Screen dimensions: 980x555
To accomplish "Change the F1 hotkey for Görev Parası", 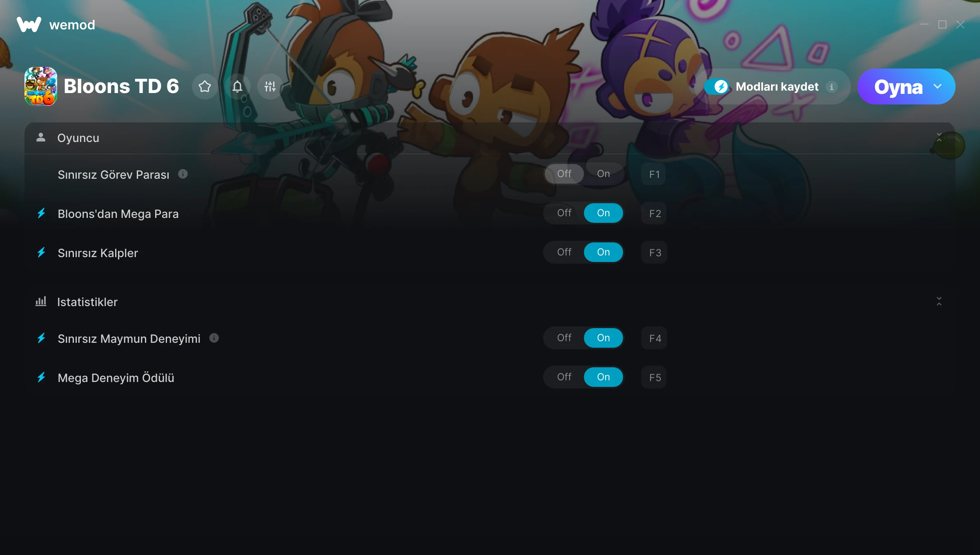I will pyautogui.click(x=654, y=174).
